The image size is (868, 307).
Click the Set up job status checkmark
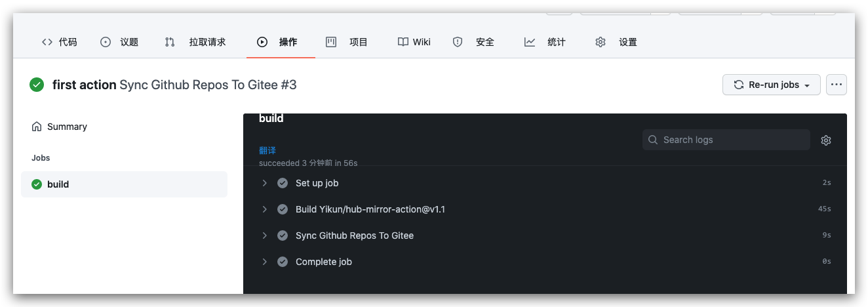coord(283,183)
